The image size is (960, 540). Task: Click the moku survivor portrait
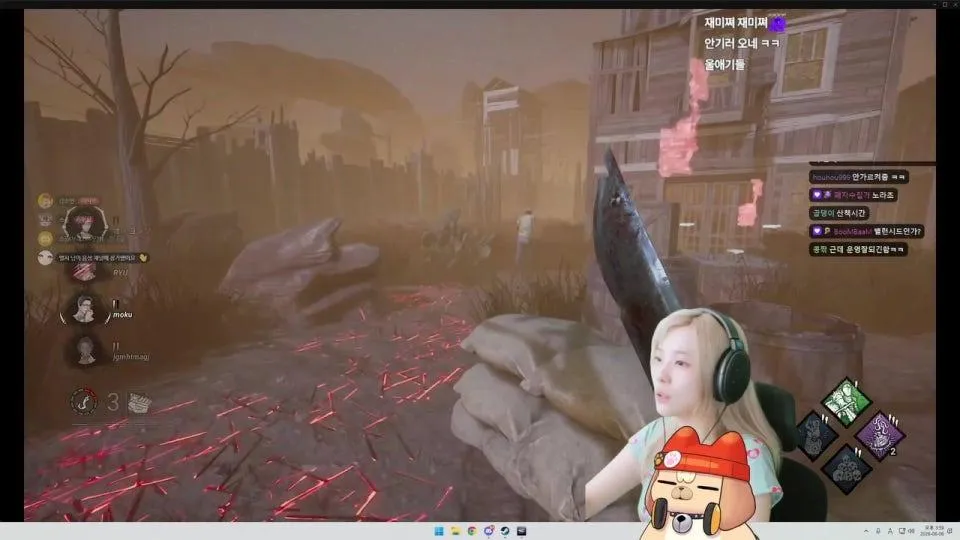(84, 309)
